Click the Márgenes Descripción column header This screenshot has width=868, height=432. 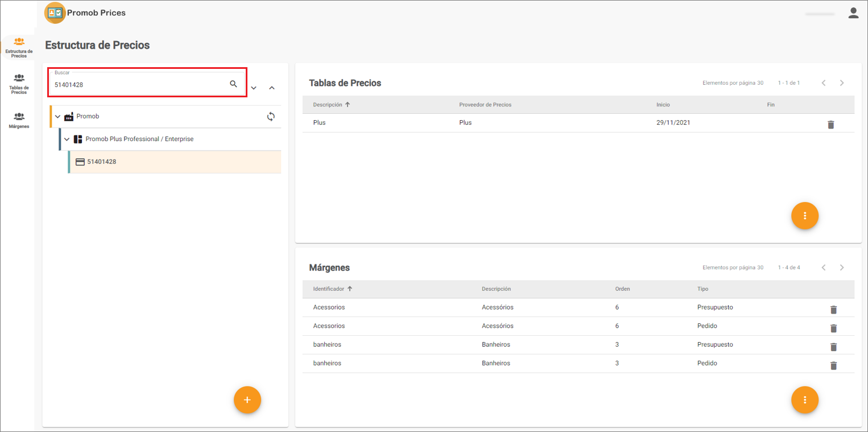click(496, 289)
